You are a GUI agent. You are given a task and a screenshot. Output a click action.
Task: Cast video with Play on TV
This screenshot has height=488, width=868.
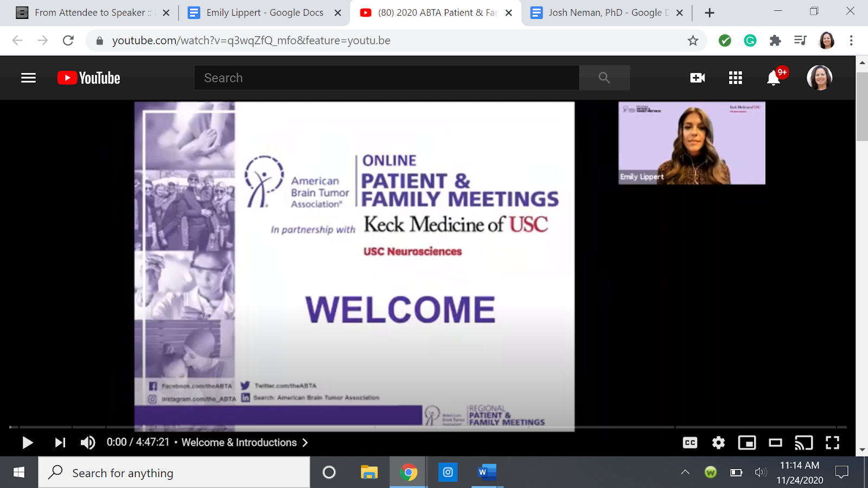click(x=804, y=443)
